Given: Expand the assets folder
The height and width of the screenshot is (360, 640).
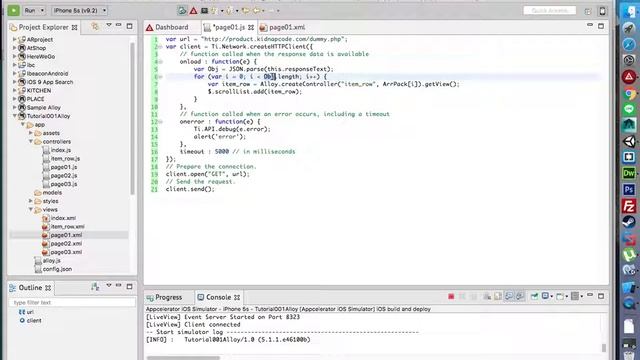Looking at the screenshot, I should point(31,133).
